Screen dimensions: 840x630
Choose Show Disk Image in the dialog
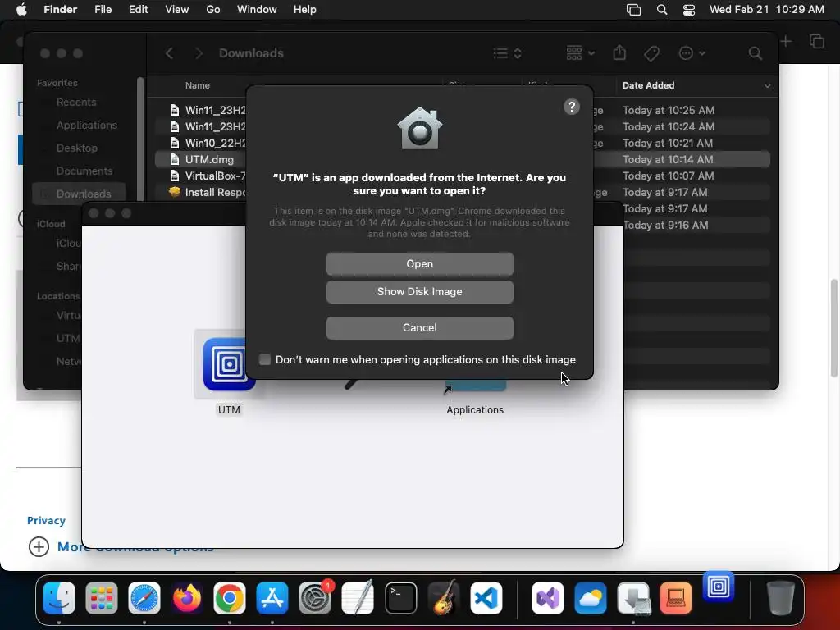pos(419,292)
